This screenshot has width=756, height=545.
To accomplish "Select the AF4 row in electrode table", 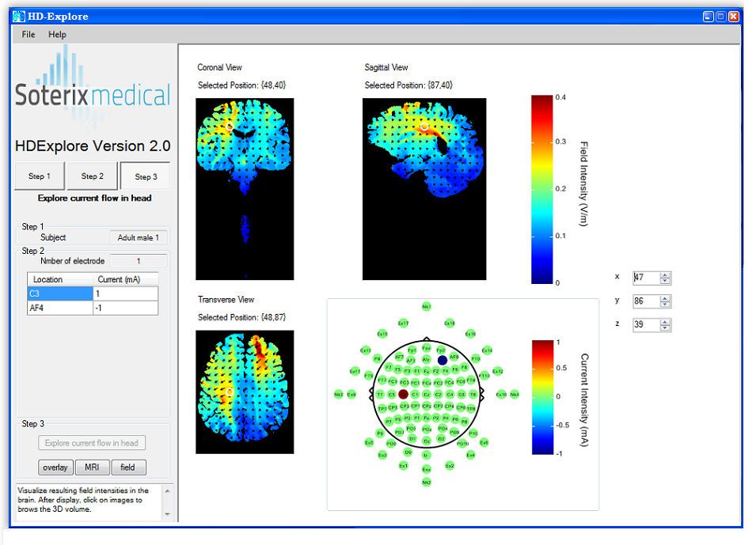I will tap(59, 308).
